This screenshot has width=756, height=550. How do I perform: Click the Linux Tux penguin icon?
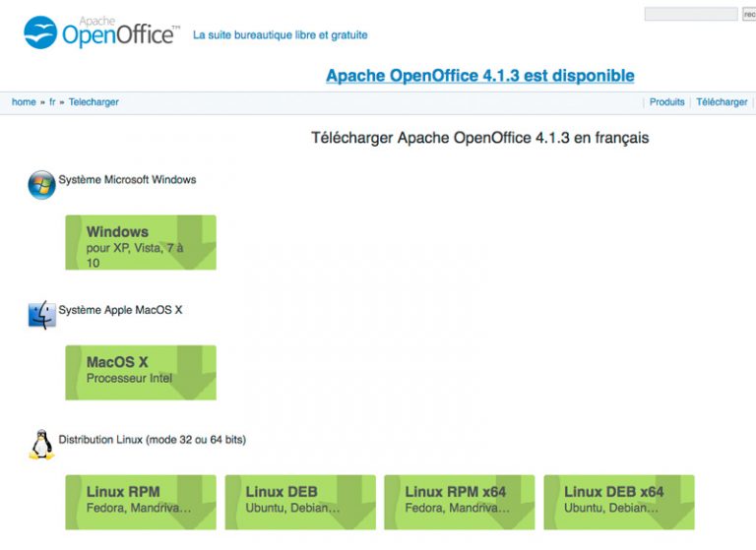42,445
